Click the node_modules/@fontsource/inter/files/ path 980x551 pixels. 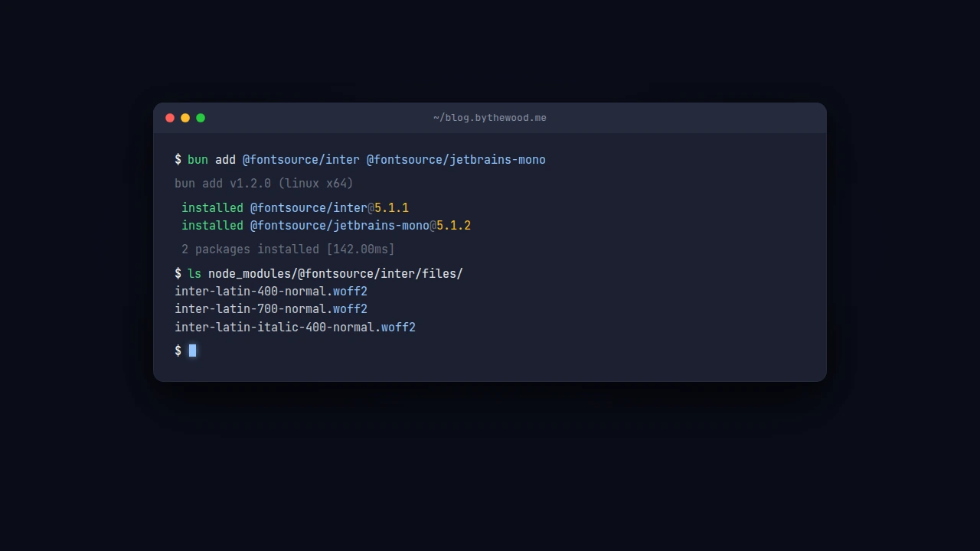(x=335, y=274)
